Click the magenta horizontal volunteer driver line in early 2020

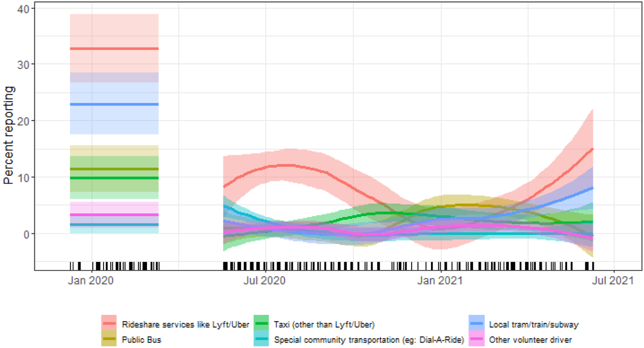coord(114,215)
